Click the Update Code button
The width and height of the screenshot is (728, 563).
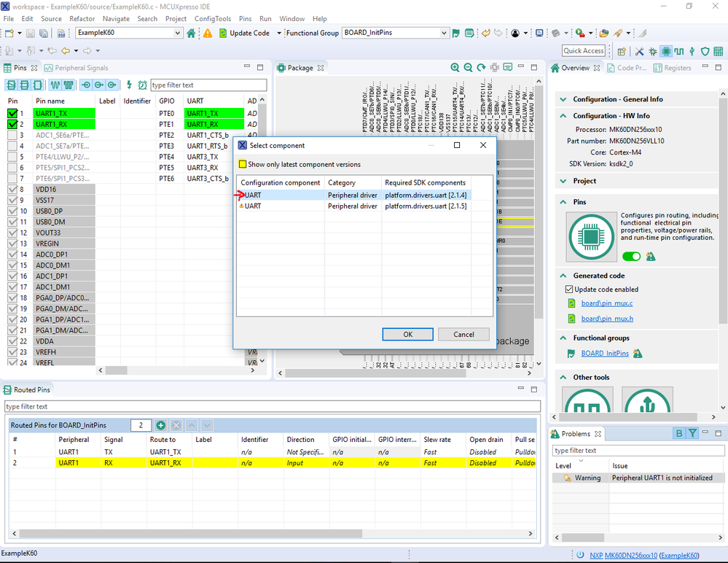pyautogui.click(x=244, y=33)
